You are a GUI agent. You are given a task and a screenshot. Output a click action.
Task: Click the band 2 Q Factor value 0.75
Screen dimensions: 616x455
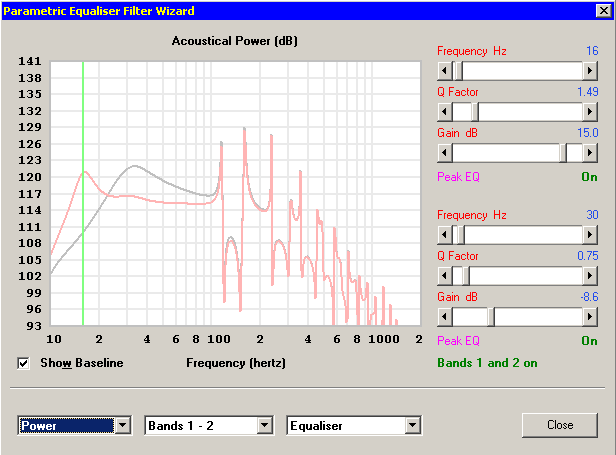point(588,256)
